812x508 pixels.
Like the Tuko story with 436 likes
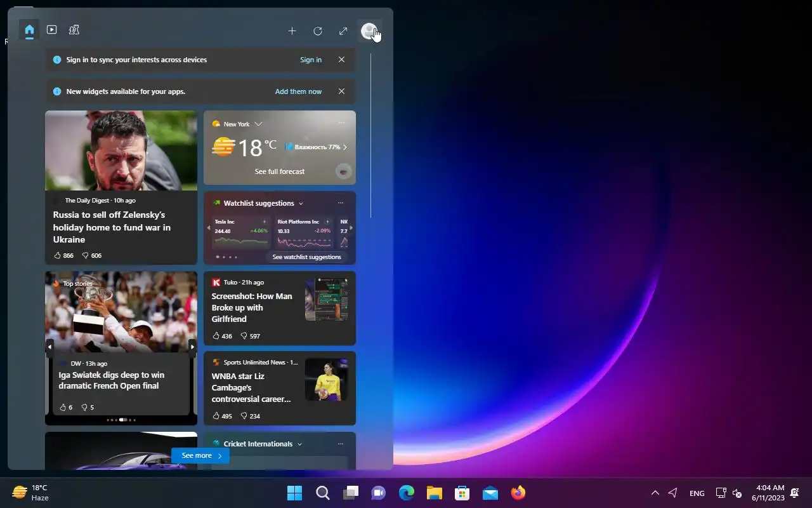pos(222,336)
